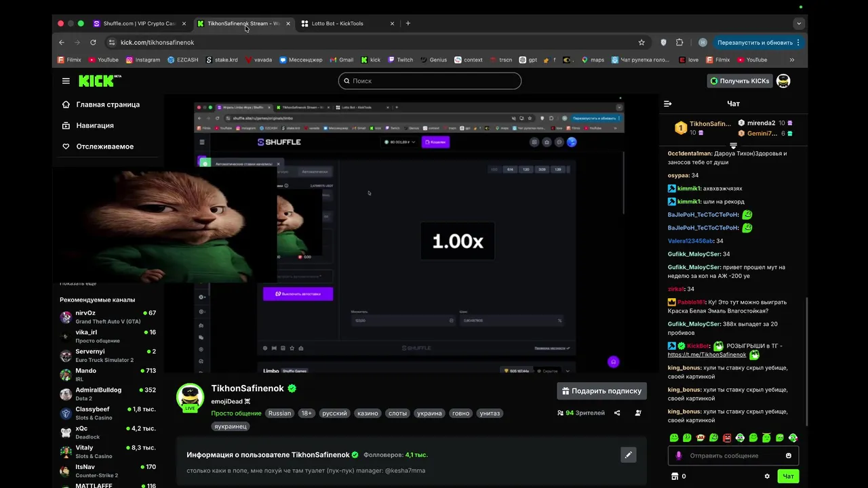Pick the red angry emote in quick emotes
868x488 pixels.
click(727, 438)
